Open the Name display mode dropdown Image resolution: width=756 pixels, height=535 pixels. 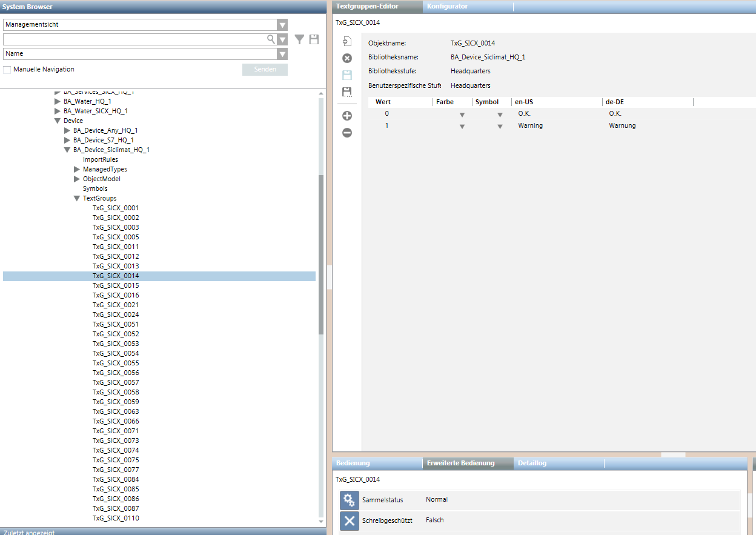(282, 54)
